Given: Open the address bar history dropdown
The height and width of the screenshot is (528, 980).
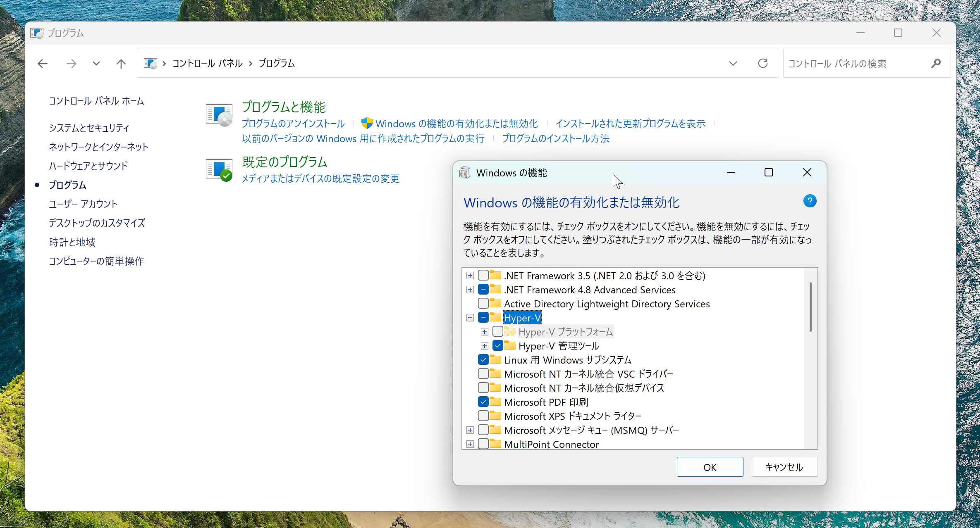Looking at the screenshot, I should coord(733,64).
